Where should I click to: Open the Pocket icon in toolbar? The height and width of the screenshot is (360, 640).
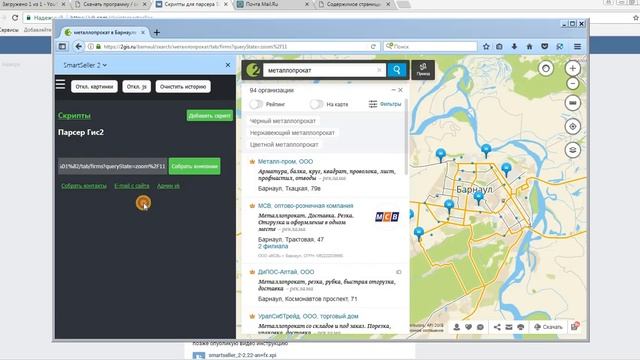(544, 47)
